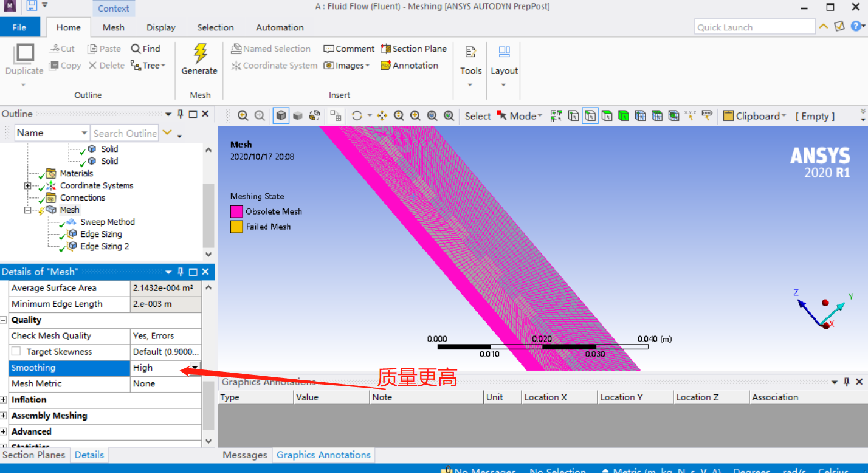Enable the Body selection filter
Screen dimensions: 868x474
coord(624,116)
